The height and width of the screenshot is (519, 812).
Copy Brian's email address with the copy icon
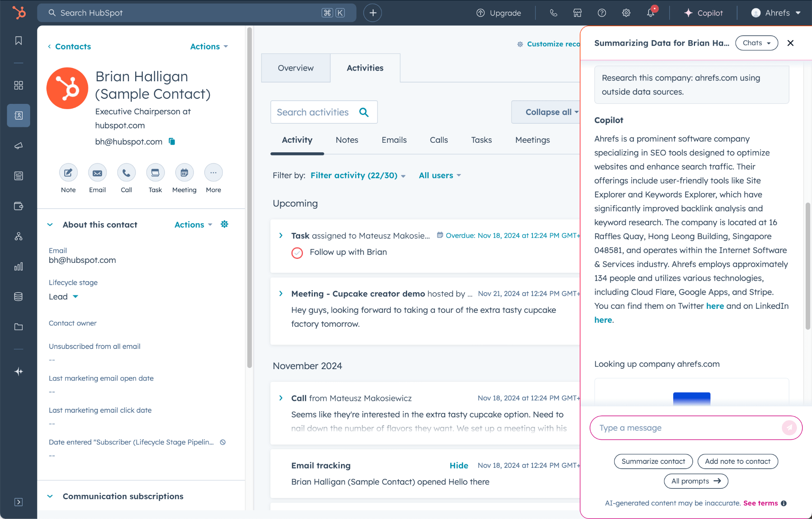(x=172, y=142)
